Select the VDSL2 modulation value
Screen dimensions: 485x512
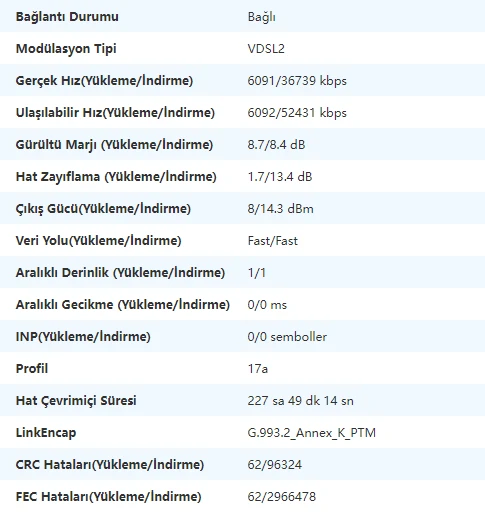tap(266, 49)
